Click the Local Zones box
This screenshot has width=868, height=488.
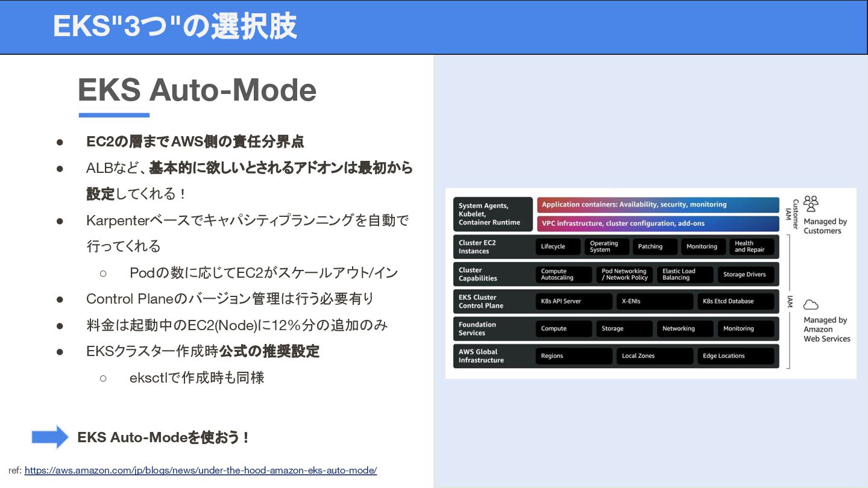[x=655, y=356]
